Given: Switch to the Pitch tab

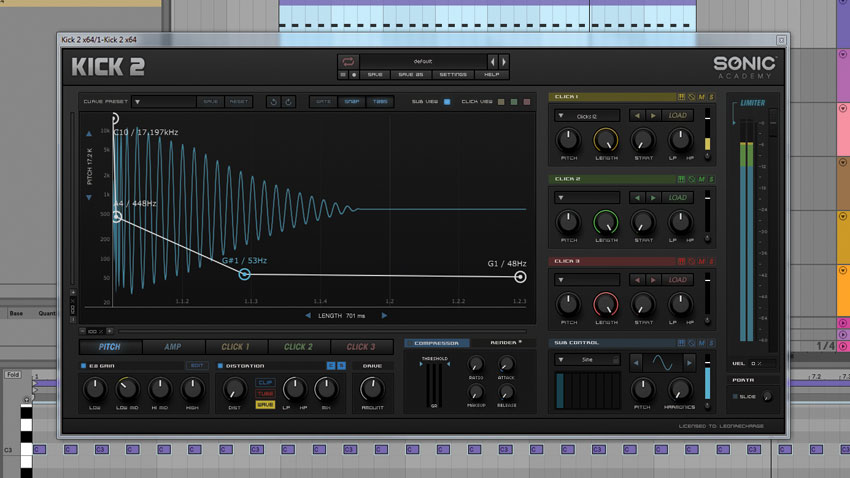Looking at the screenshot, I should click(x=110, y=347).
